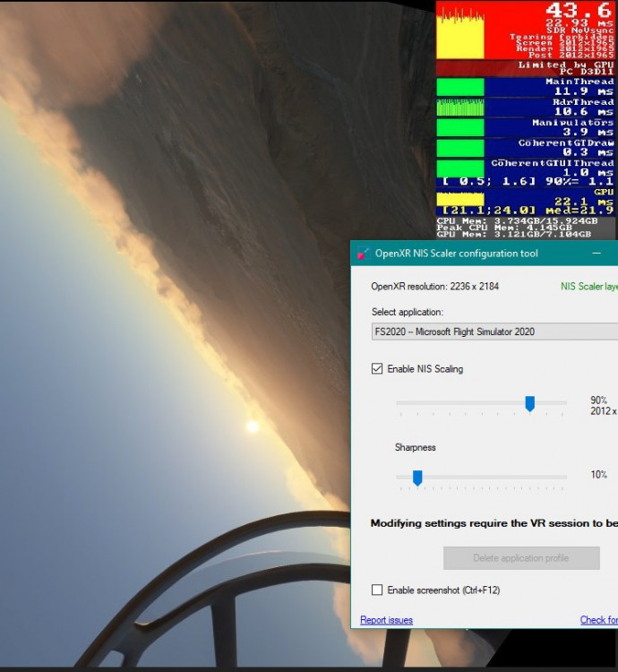This screenshot has height=672, width=618.
Task: Open the Select application dropdown
Action: [494, 332]
